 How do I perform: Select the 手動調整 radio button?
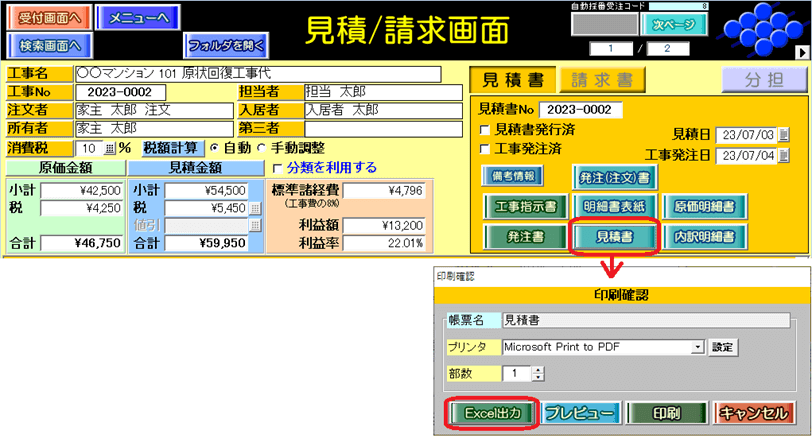pyautogui.click(x=262, y=147)
